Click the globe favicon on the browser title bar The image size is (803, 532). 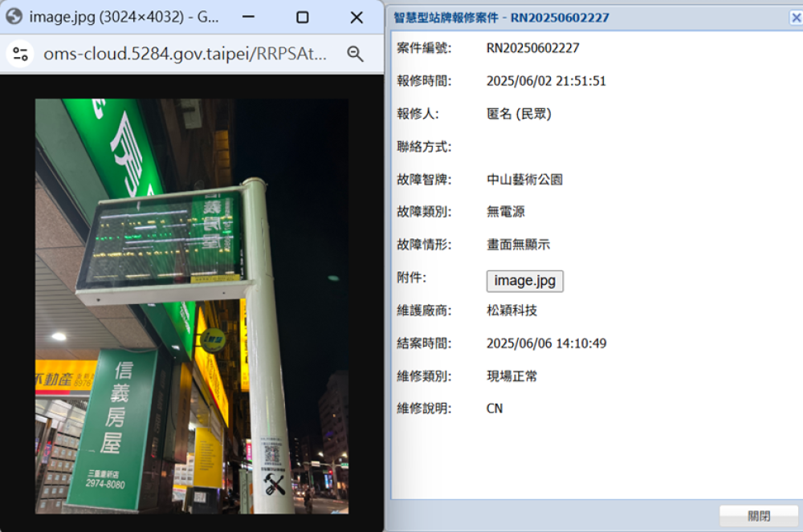(x=14, y=17)
